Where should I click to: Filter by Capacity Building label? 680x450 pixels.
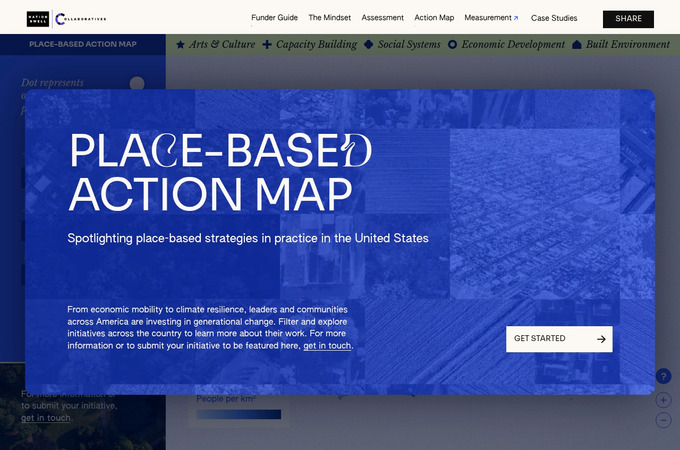317,44
